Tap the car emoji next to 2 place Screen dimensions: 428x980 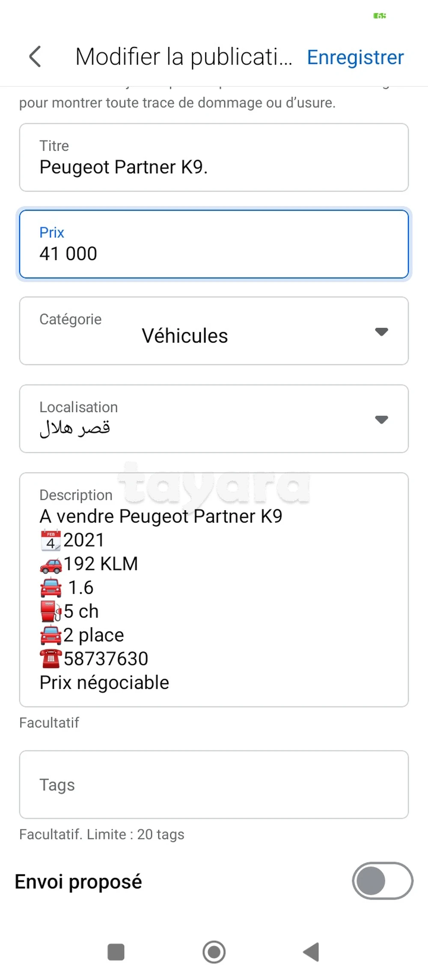click(x=50, y=635)
